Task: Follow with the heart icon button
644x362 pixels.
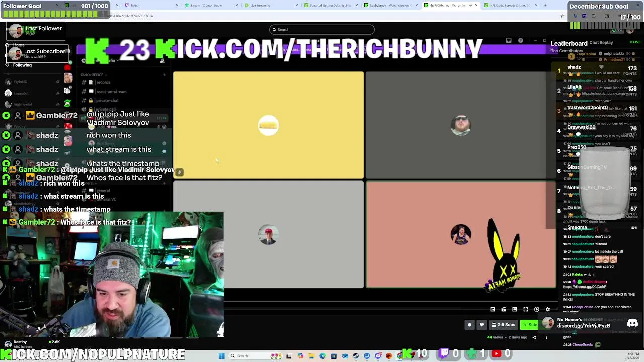Action: [x=481, y=325]
